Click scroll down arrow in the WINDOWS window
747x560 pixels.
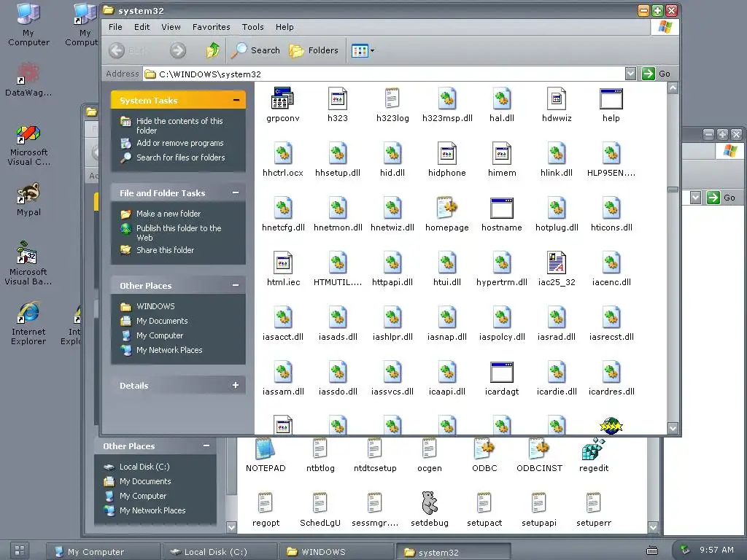[x=653, y=527]
